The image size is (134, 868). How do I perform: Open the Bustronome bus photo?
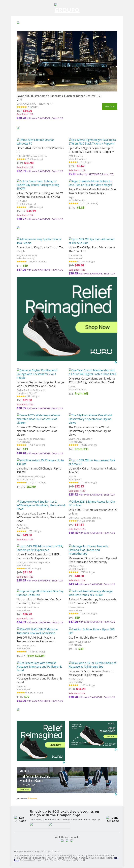(67, 61)
